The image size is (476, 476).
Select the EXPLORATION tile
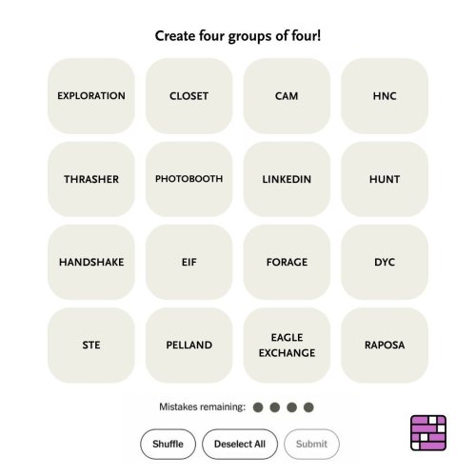[x=91, y=96]
